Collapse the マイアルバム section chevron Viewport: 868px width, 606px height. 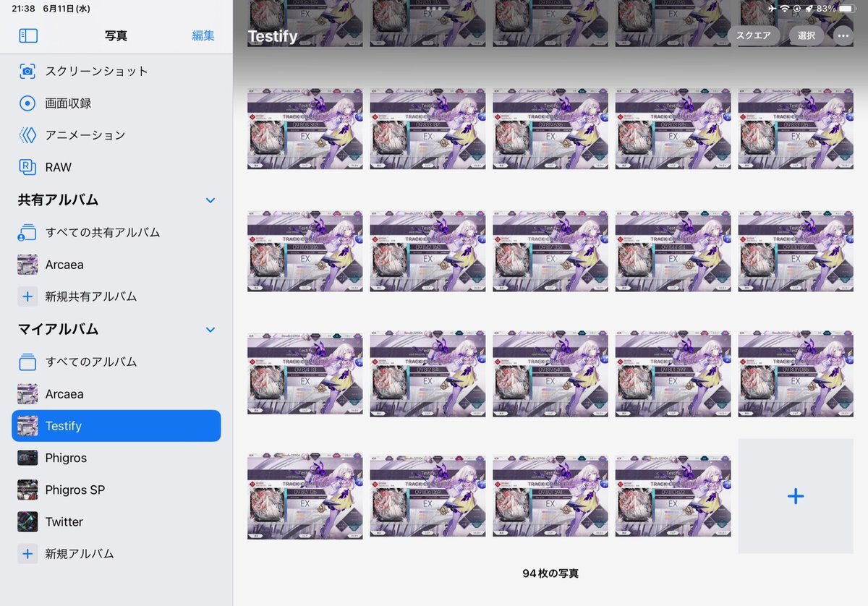tap(210, 330)
